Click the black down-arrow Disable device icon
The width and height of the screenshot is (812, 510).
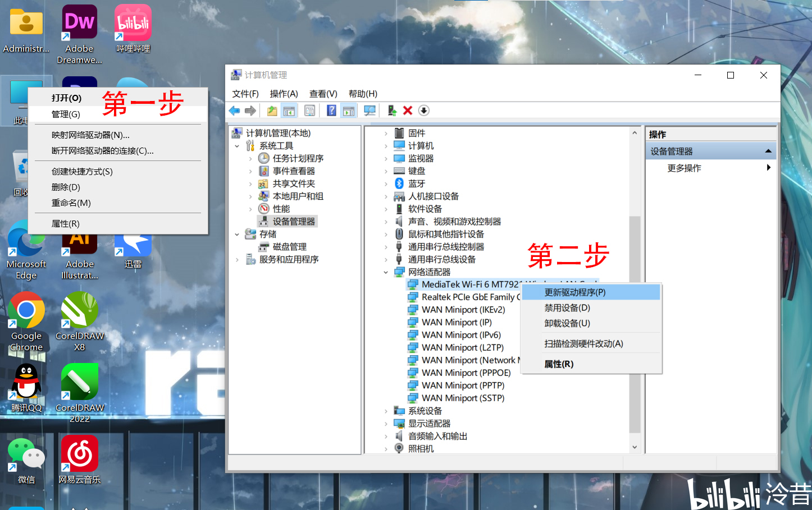click(424, 111)
